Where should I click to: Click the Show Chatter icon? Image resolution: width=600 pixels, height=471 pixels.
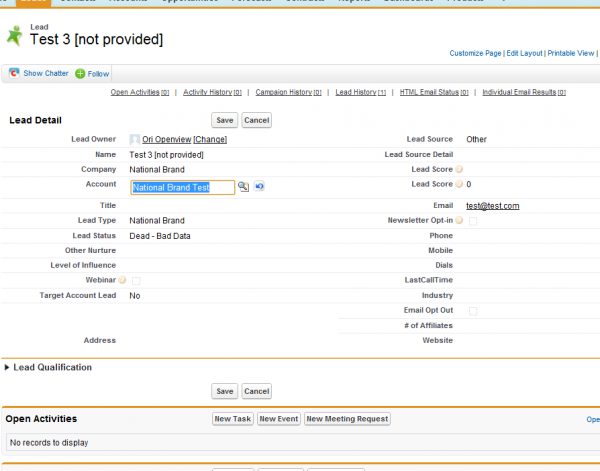click(14, 73)
